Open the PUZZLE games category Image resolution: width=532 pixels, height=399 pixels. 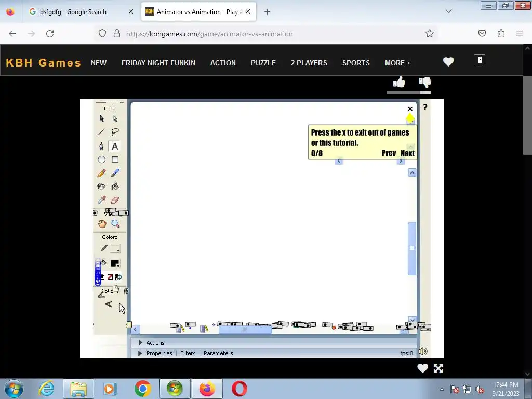click(x=263, y=63)
